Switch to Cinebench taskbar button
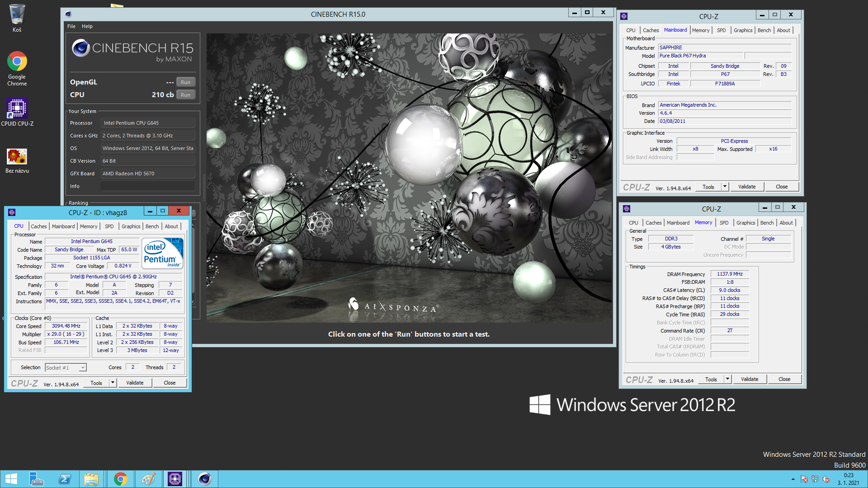The width and height of the screenshot is (868, 488). click(x=205, y=479)
